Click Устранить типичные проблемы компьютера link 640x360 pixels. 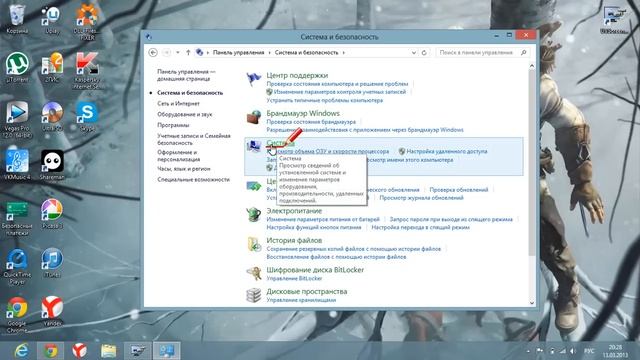(x=324, y=100)
